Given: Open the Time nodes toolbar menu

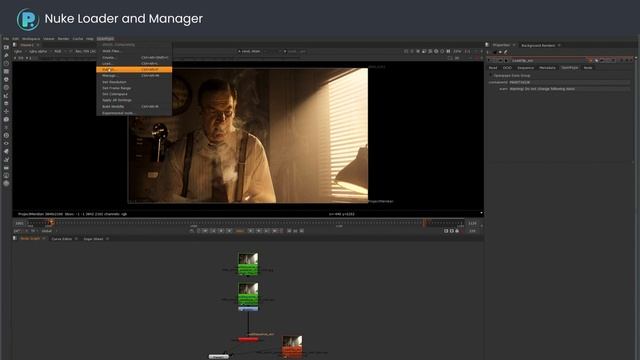Looking at the screenshot, I should (x=6, y=63).
